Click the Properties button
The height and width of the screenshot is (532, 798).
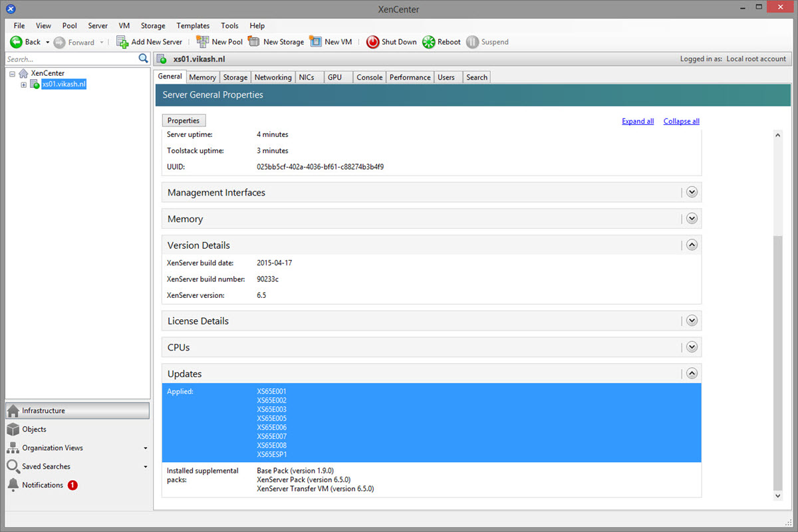click(x=184, y=120)
